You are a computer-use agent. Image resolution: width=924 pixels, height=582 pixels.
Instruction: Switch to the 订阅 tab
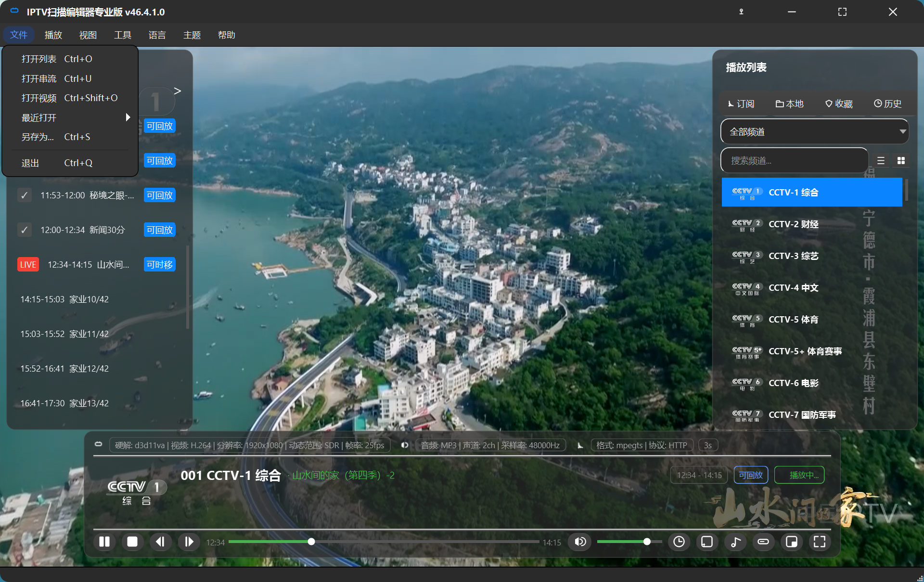point(741,103)
